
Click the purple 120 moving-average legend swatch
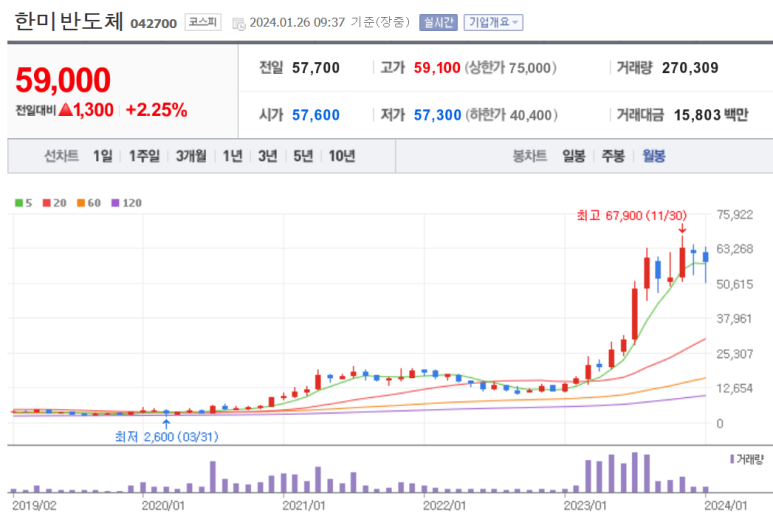(115, 203)
